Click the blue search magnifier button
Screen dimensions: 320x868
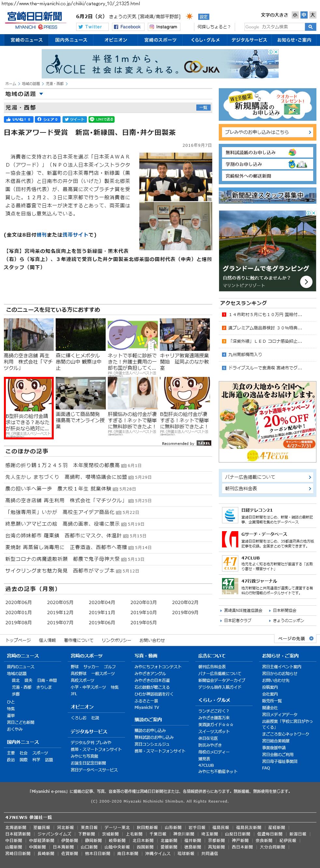[310, 27]
